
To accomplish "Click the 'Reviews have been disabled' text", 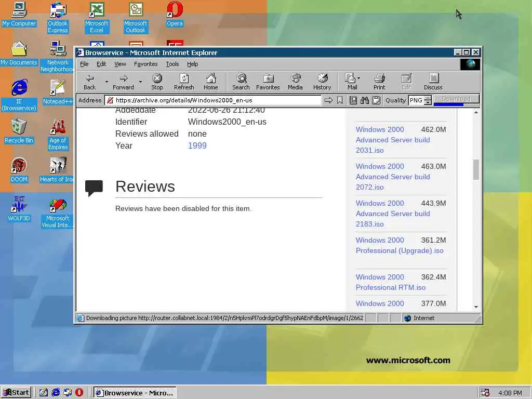I will (183, 209).
